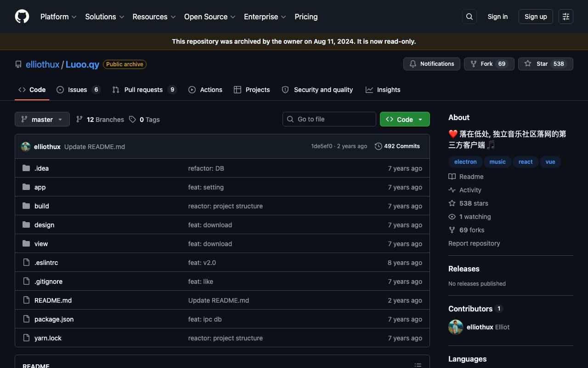
Task: Open the 1de5ef0 commit hash link
Action: point(322,146)
